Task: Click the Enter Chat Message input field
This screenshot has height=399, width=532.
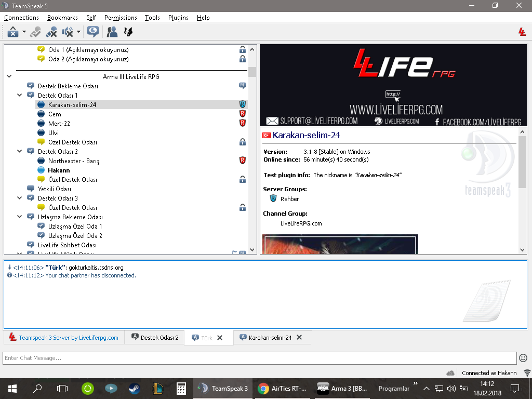Action: [260, 358]
